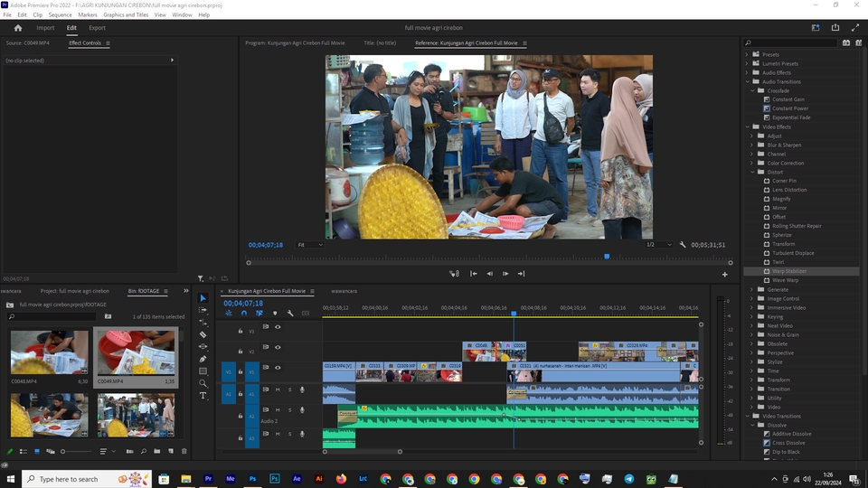The width and height of the screenshot is (868, 488).
Task: Open Illustrator from taskbar
Action: coord(319,479)
